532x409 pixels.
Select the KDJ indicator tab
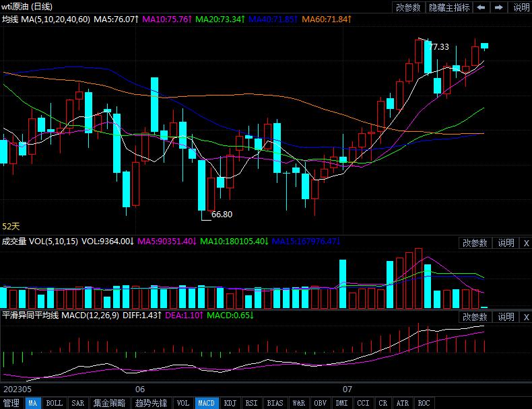point(230,403)
